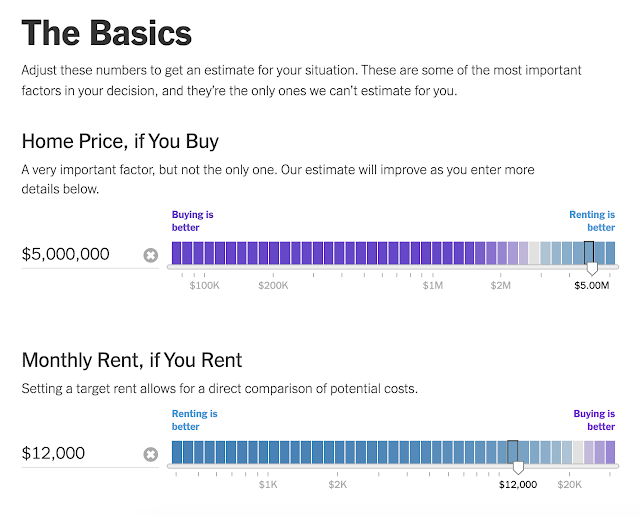Select the $2K mark on rent scale

338,484
